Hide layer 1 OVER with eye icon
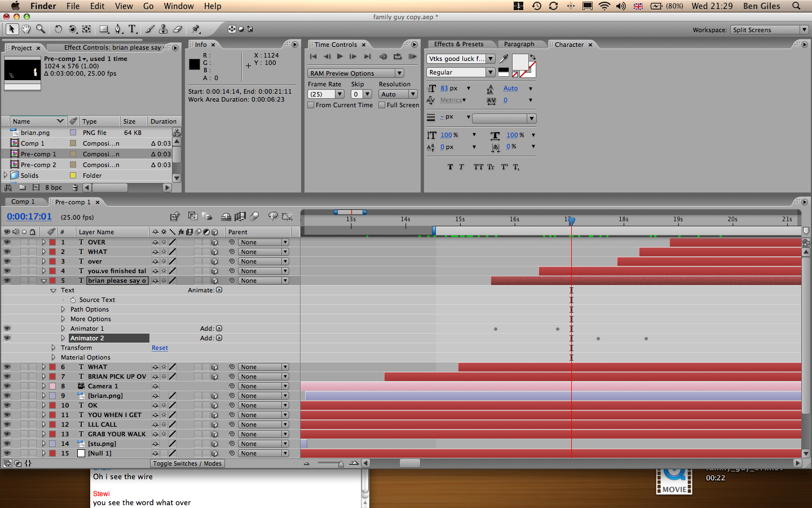The width and height of the screenshot is (812, 508). [x=7, y=242]
